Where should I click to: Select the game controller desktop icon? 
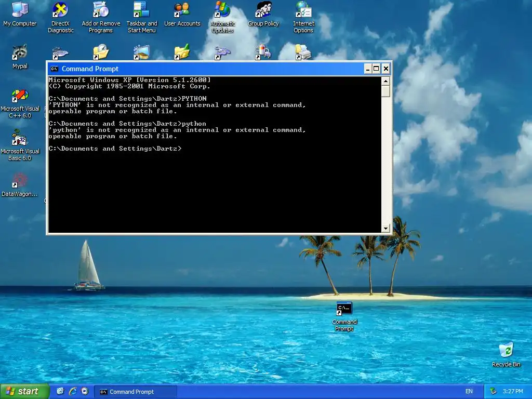222,52
